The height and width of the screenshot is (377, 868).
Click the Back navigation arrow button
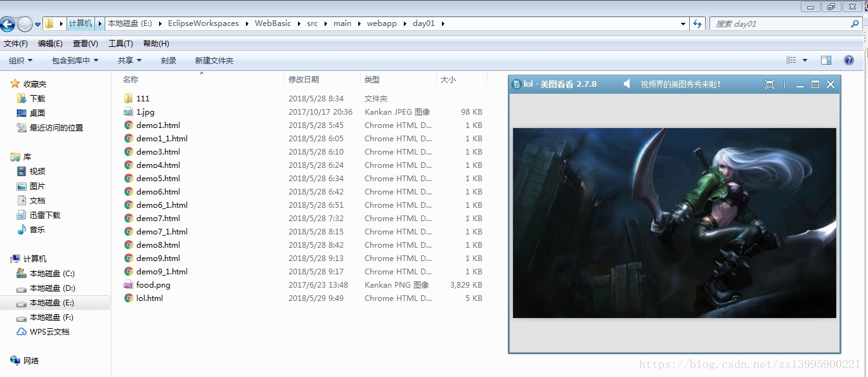[8, 24]
